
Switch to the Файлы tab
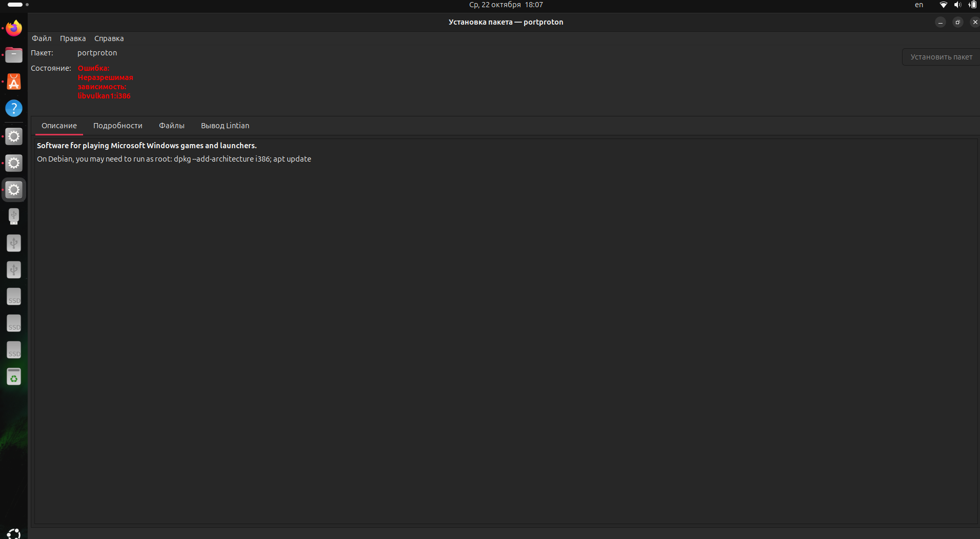pyautogui.click(x=171, y=126)
